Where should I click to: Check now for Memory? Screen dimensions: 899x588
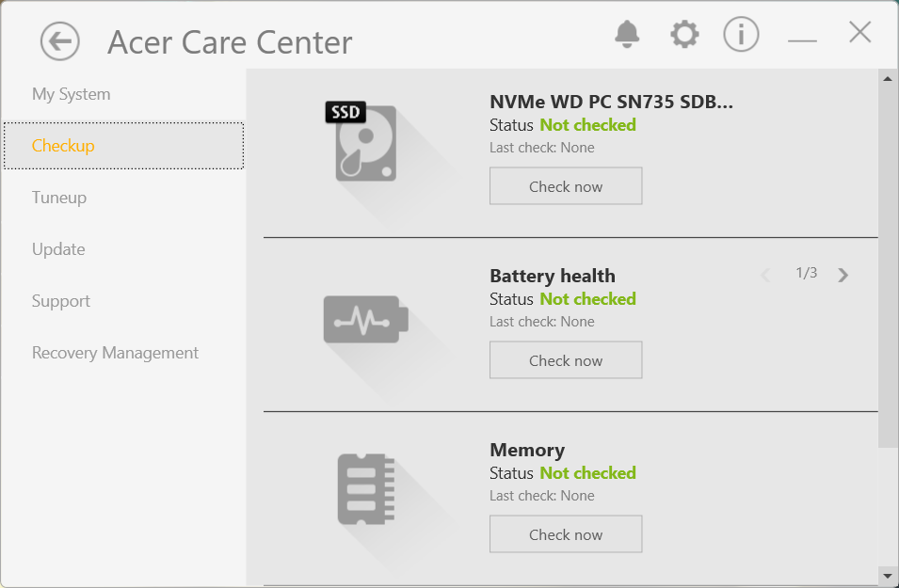pyautogui.click(x=566, y=534)
